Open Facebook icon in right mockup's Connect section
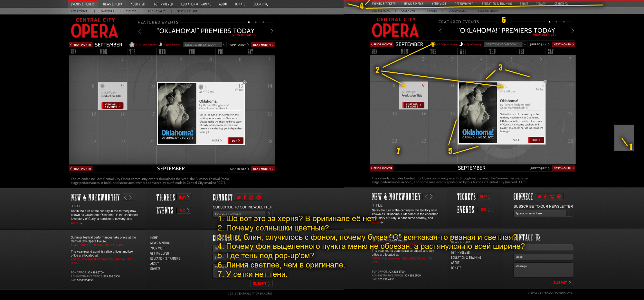644x300 pixels. click(x=545, y=197)
